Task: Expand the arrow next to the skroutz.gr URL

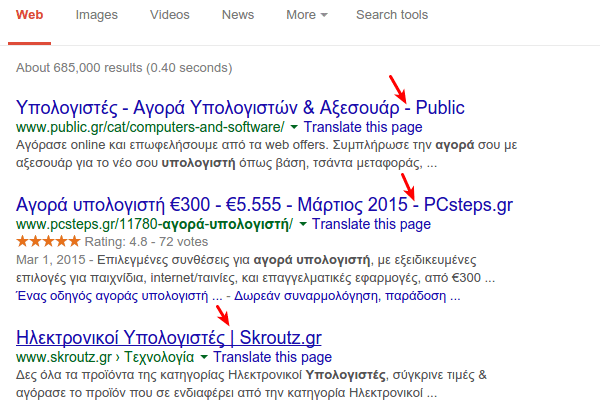Action: point(204,357)
